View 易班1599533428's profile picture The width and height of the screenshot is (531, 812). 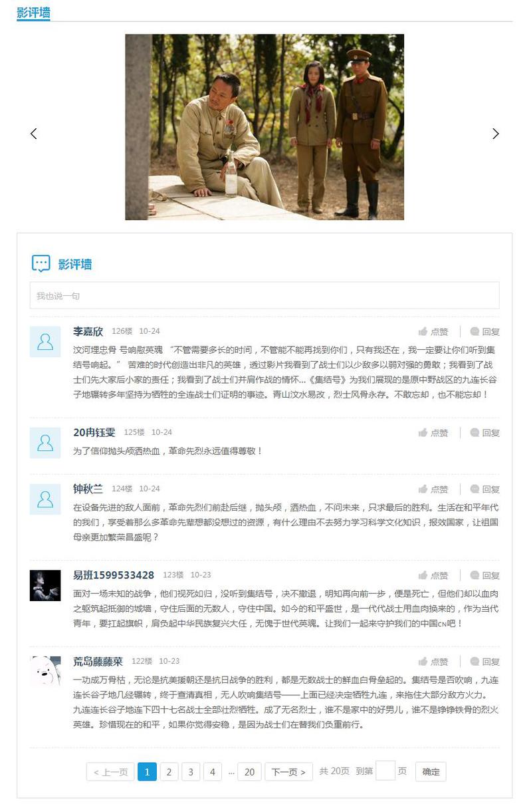click(45, 586)
